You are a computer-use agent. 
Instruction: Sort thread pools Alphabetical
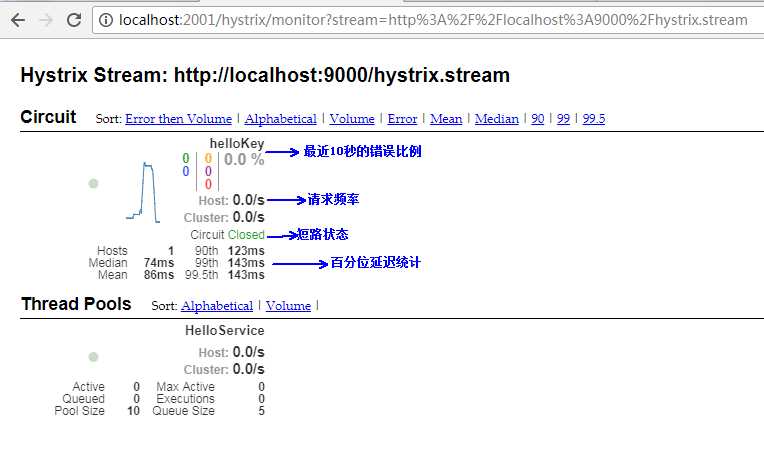coord(217,306)
